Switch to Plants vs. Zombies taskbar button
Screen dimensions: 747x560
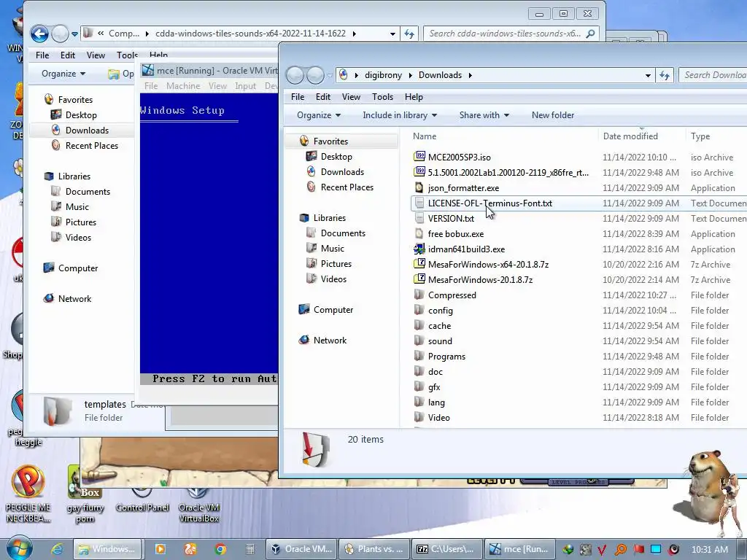pos(373,549)
